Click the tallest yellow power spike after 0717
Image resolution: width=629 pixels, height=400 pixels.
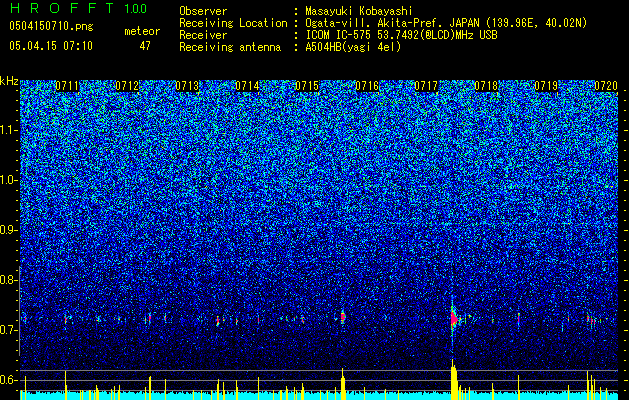[x=454, y=380]
